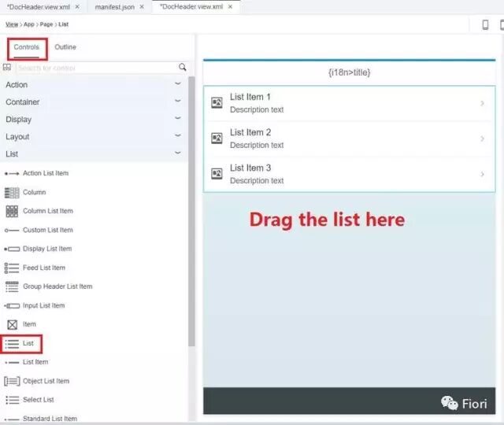Click the Select List label
The image size is (504, 425).
39,400
